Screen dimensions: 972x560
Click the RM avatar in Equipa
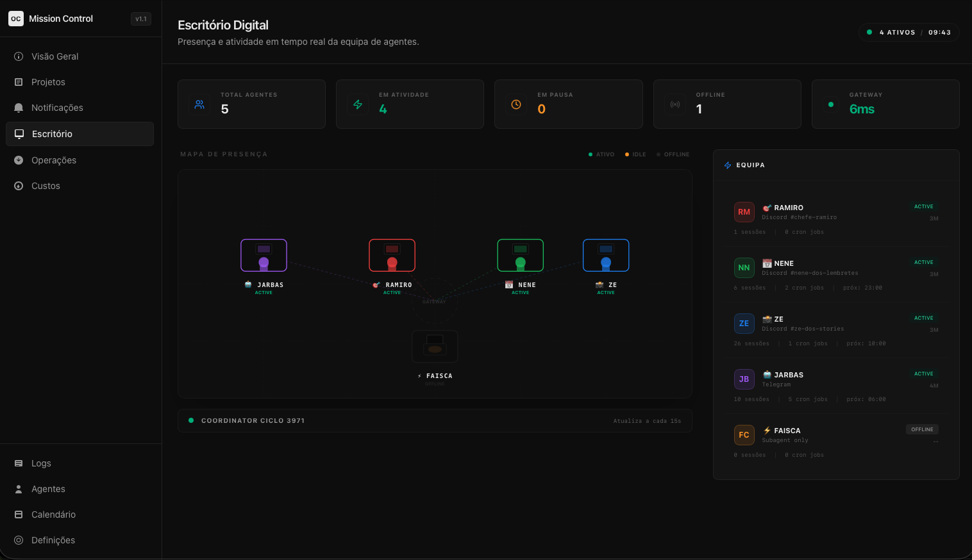744,212
